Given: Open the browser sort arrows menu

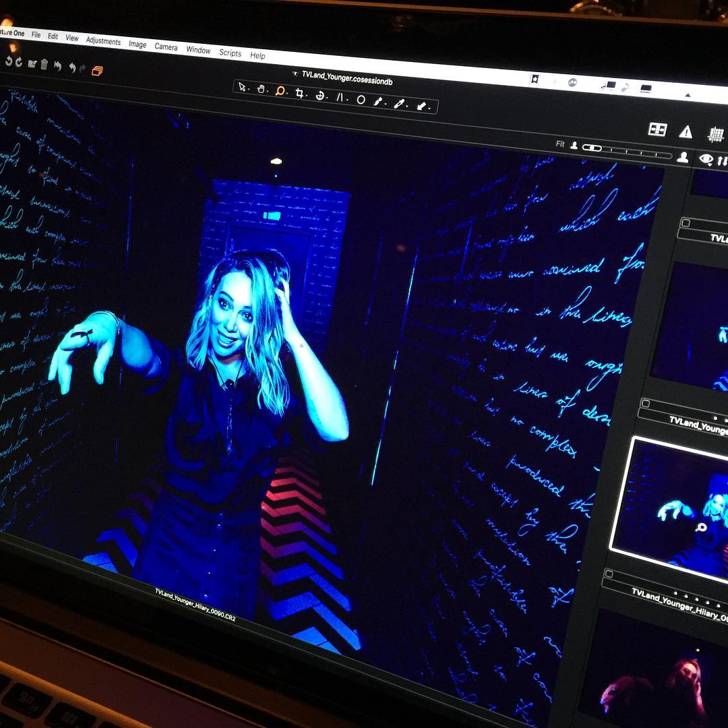Looking at the screenshot, I should click(x=723, y=160).
